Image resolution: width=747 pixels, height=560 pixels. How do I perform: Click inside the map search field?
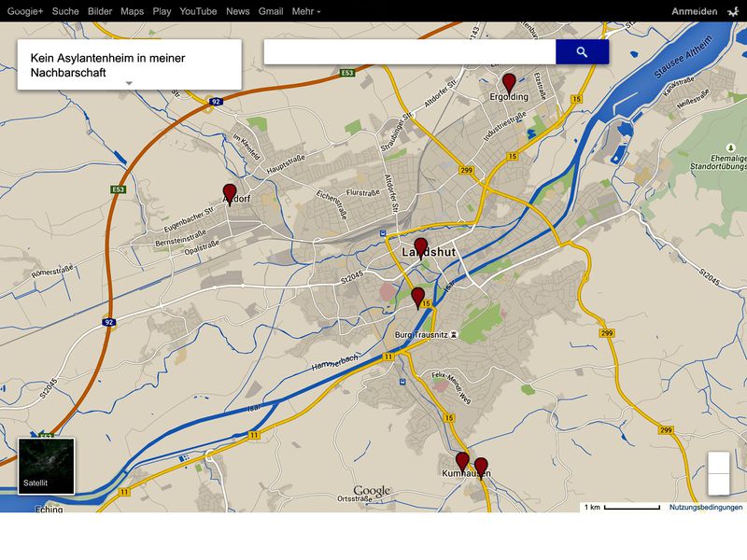point(411,53)
